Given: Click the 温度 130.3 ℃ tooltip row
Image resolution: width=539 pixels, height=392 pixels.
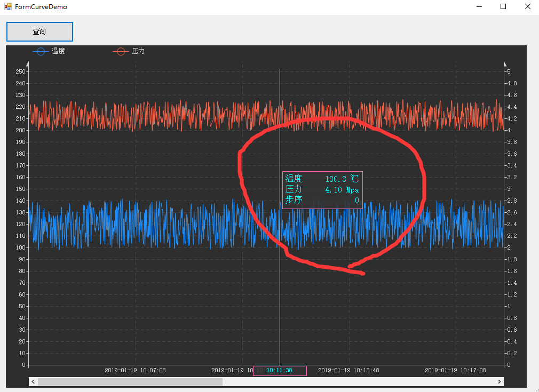Looking at the screenshot, I should (322, 179).
